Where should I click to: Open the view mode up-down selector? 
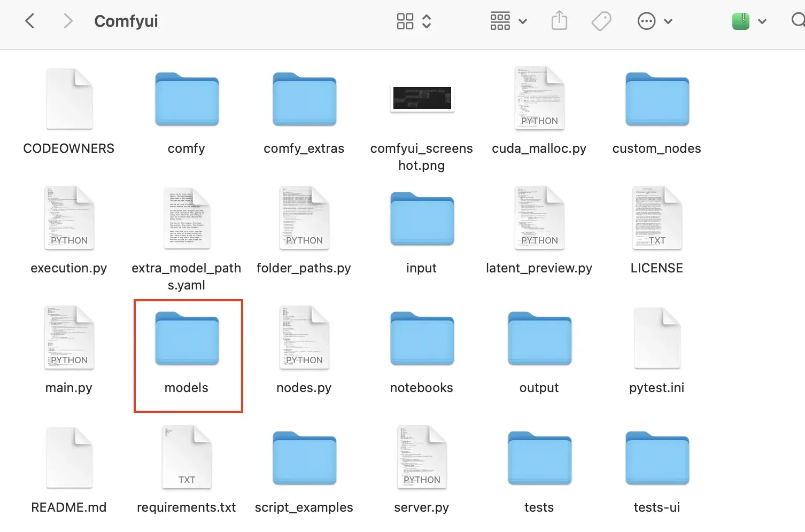pos(427,21)
